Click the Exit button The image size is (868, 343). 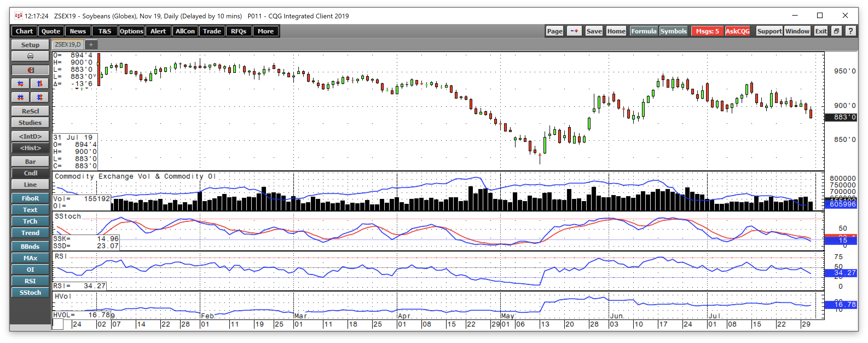tap(821, 31)
